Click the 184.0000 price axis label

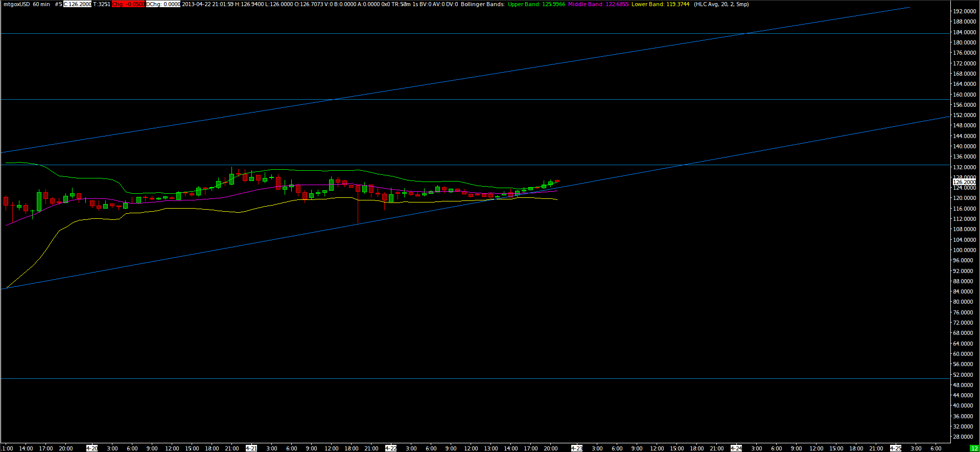pos(965,32)
